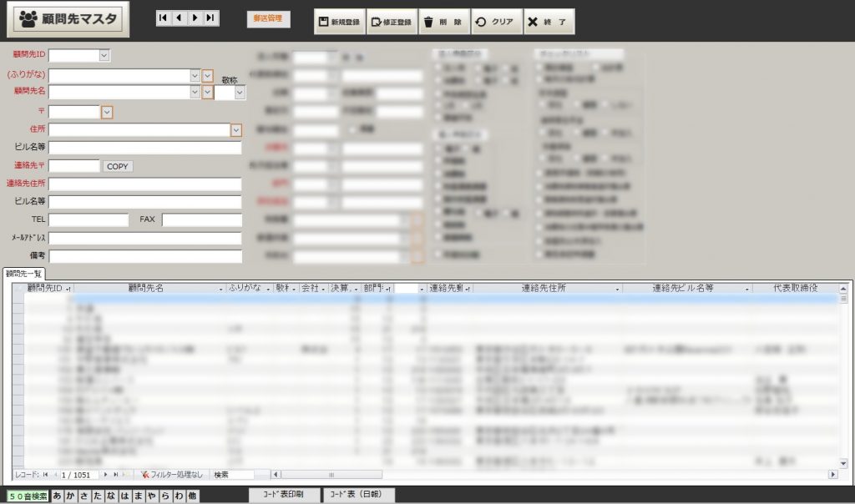855x504 pixels.
Task: Open the 顧問先名 column header filter arrow
Action: 221,288
